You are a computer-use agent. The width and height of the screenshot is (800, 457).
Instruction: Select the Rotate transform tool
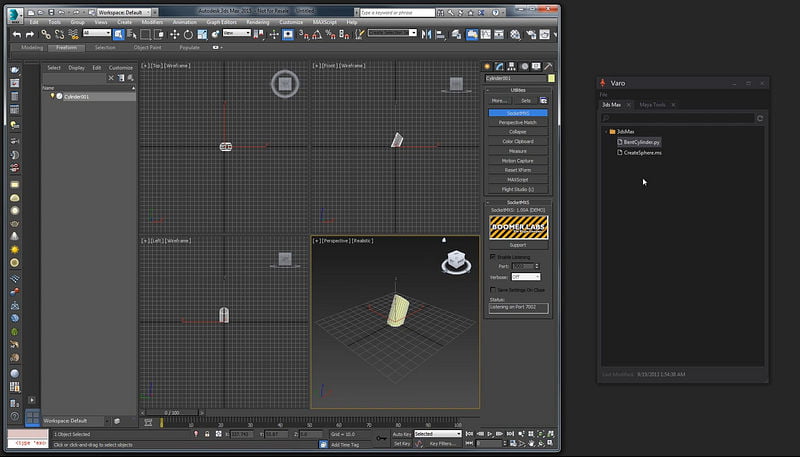tap(188, 33)
